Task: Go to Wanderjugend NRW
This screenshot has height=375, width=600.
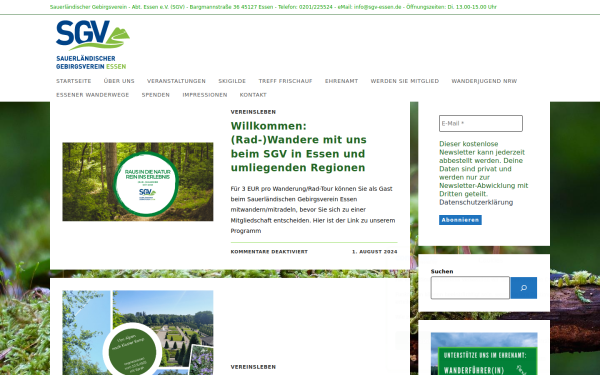Action: tap(484, 81)
